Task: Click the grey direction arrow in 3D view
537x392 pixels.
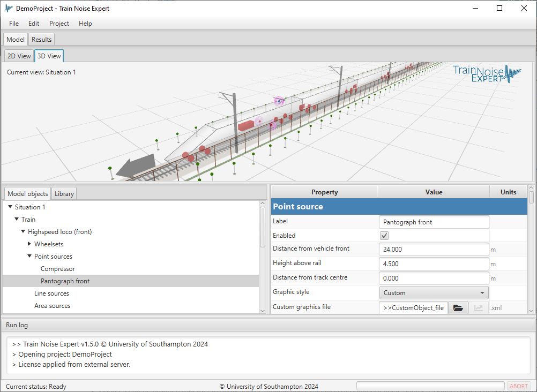Action: [136, 166]
